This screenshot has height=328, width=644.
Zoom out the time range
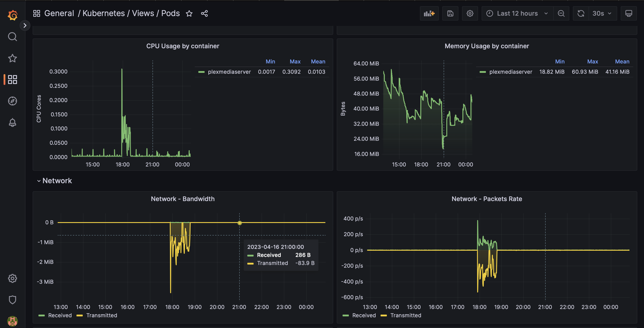click(x=561, y=13)
